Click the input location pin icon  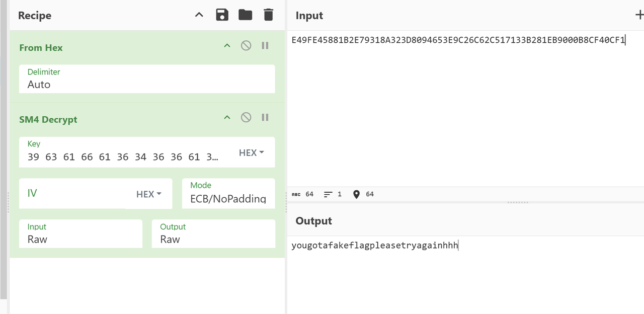click(356, 194)
